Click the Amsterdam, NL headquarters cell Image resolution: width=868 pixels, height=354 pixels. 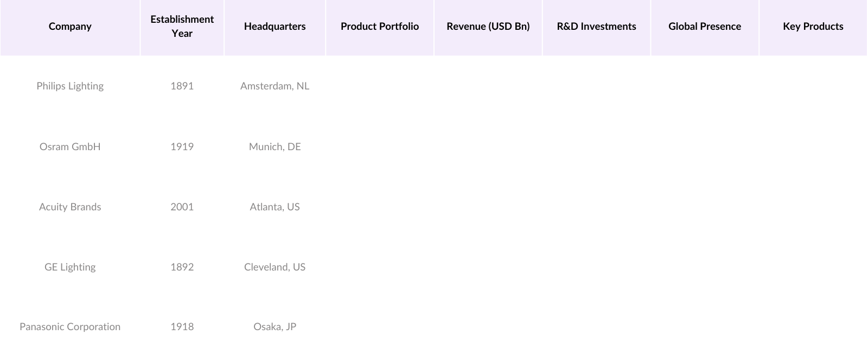click(x=275, y=86)
